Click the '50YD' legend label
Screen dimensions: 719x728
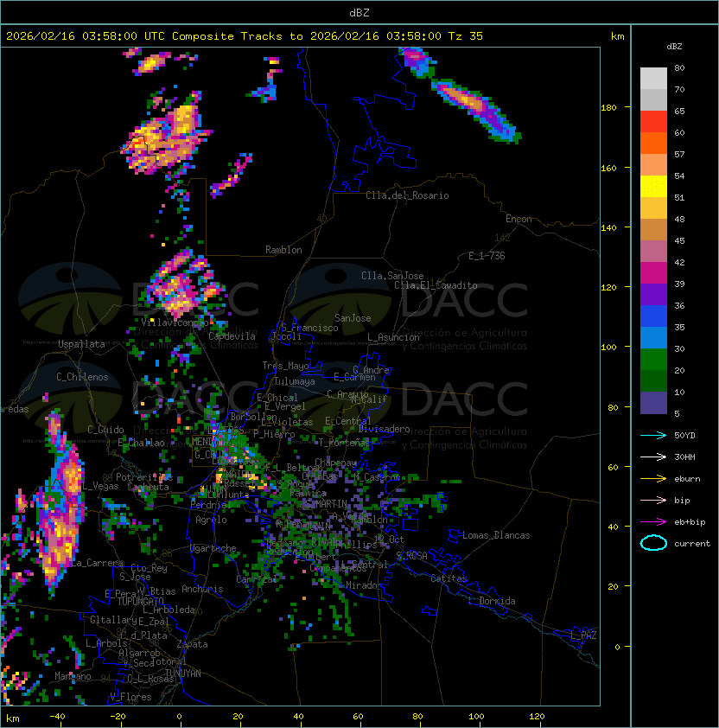684,436
